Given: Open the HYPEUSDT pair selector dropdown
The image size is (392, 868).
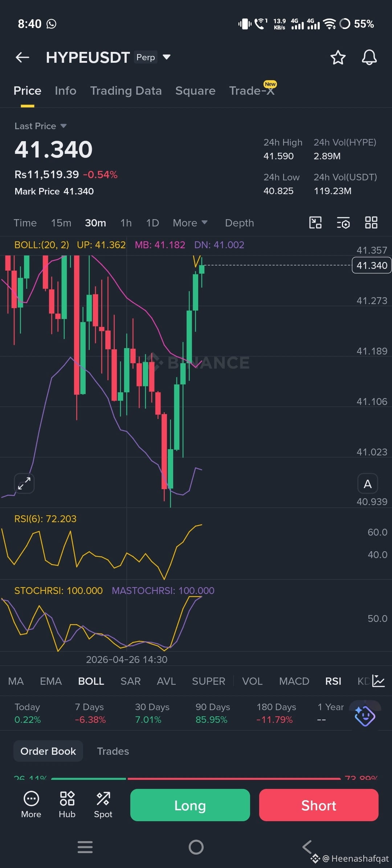Looking at the screenshot, I should click(x=167, y=57).
